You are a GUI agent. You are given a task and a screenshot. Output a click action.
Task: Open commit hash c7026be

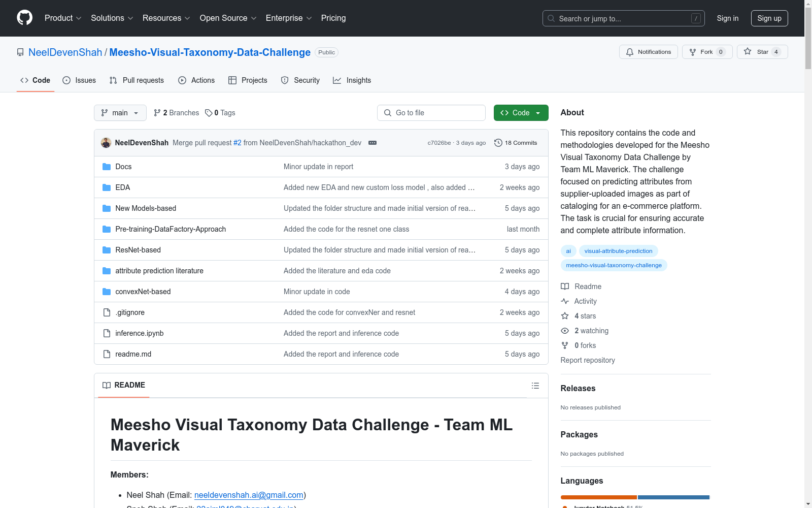pos(439,143)
